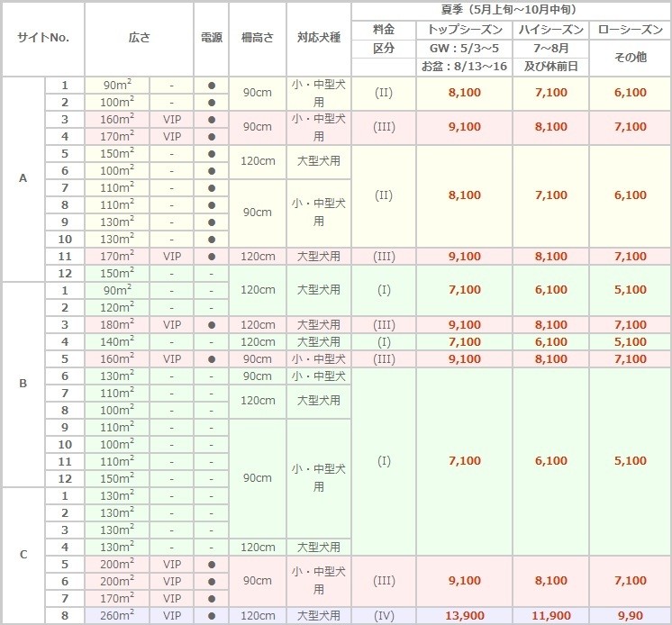
Task: Select the area B group label
Action: click(23, 384)
